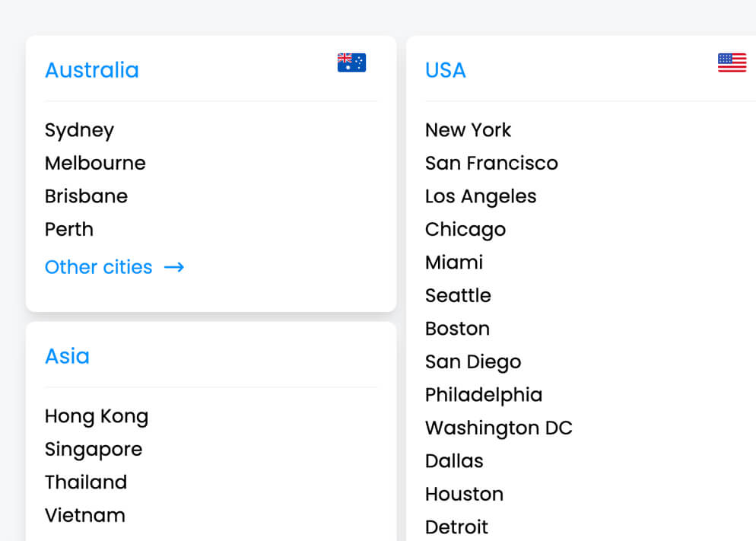Select New York under USA
Image resolution: width=756 pixels, height=541 pixels.
click(x=468, y=130)
